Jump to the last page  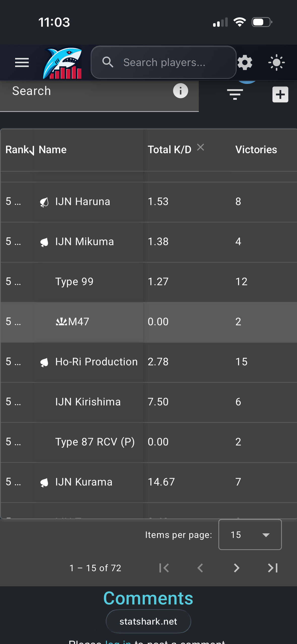[273, 568]
